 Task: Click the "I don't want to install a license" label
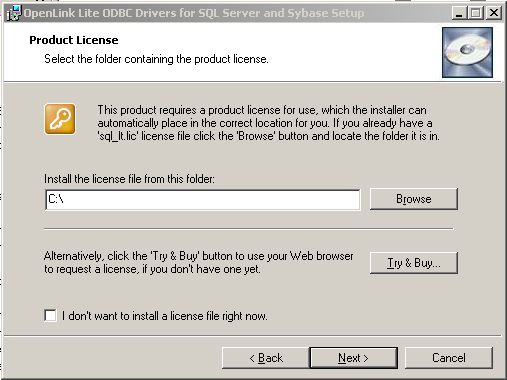click(165, 316)
